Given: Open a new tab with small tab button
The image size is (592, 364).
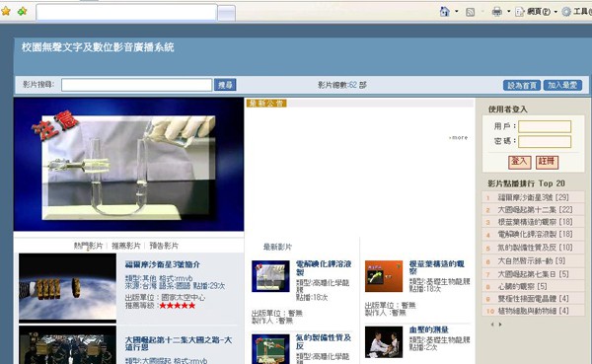Looking at the screenshot, I should pos(227,14).
